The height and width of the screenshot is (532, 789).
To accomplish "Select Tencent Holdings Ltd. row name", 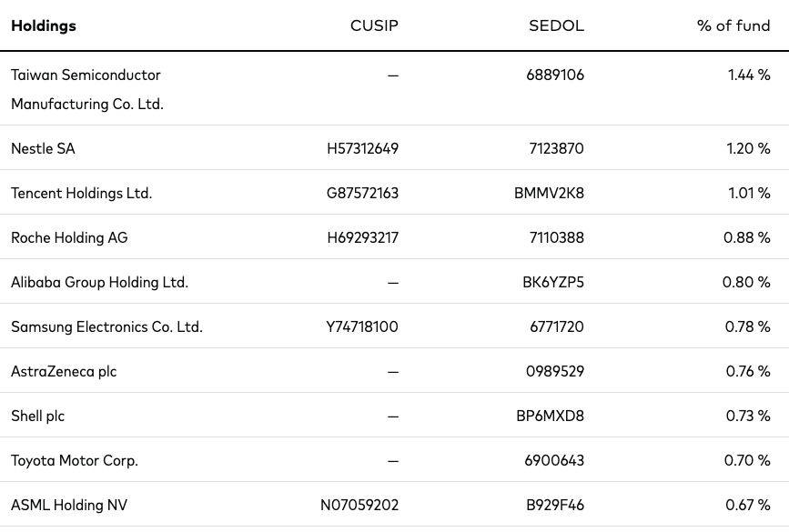I will (82, 193).
